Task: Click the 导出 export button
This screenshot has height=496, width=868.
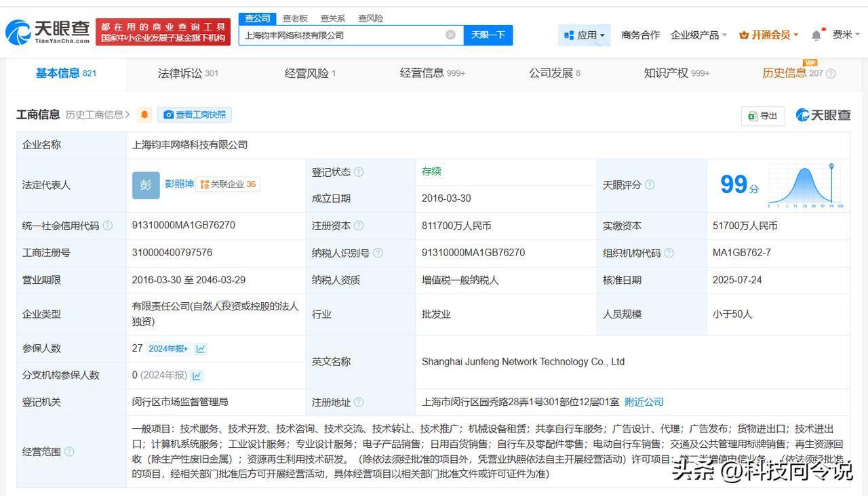Action: click(763, 116)
